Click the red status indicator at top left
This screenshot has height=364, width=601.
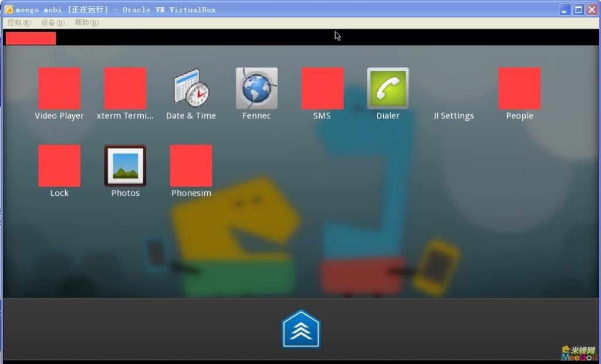click(29, 38)
